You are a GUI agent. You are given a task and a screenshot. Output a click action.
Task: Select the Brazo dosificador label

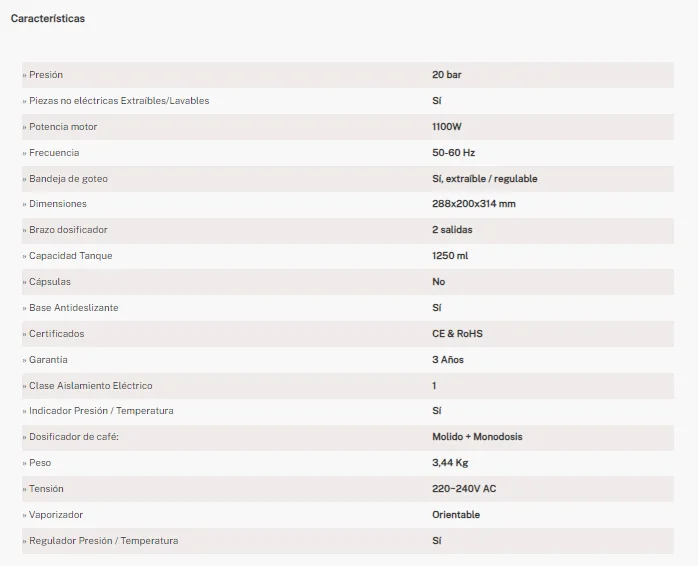coord(68,230)
